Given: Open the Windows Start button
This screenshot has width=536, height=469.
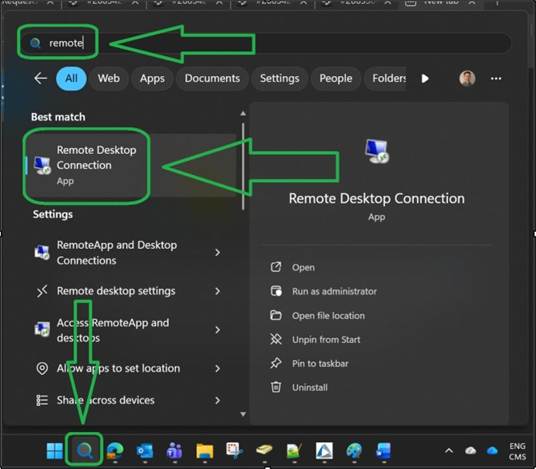Looking at the screenshot, I should click(x=55, y=451).
